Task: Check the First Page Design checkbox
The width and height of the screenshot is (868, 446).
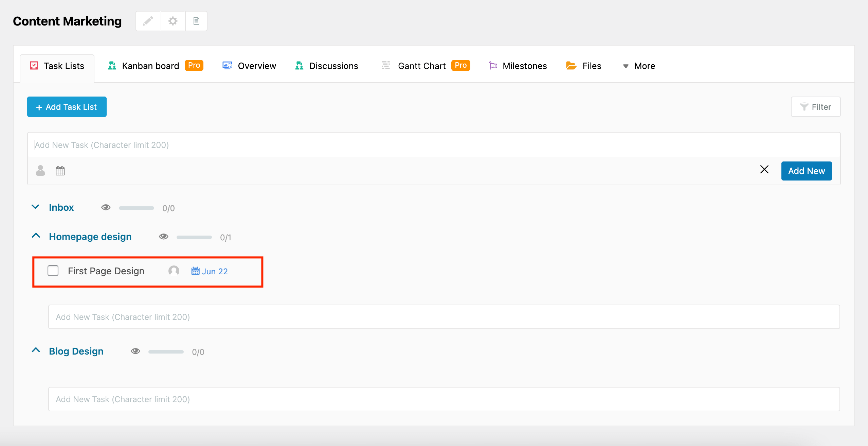Action: point(53,271)
